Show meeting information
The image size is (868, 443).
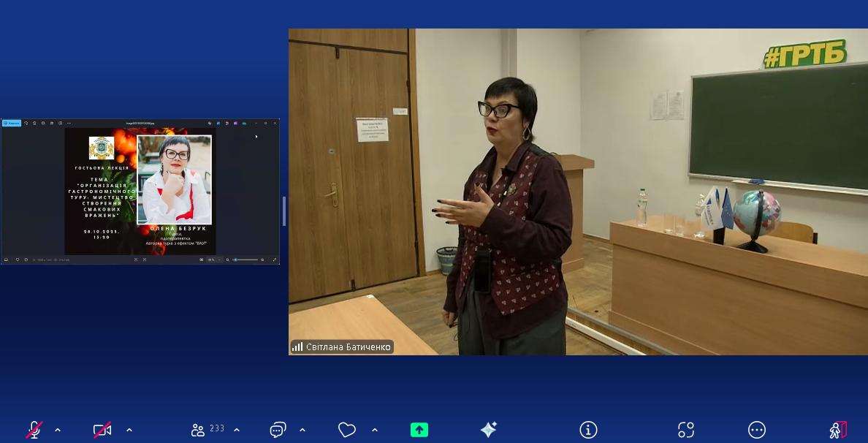588,430
